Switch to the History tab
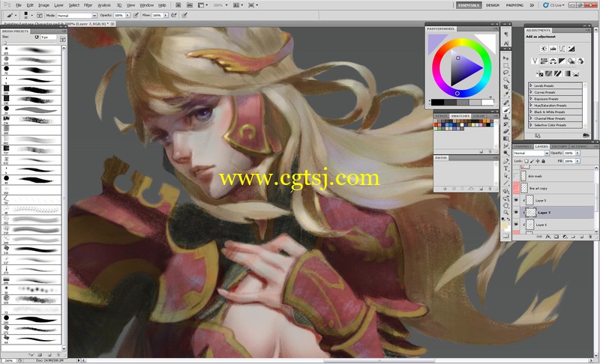This screenshot has height=364, width=600. point(559,146)
